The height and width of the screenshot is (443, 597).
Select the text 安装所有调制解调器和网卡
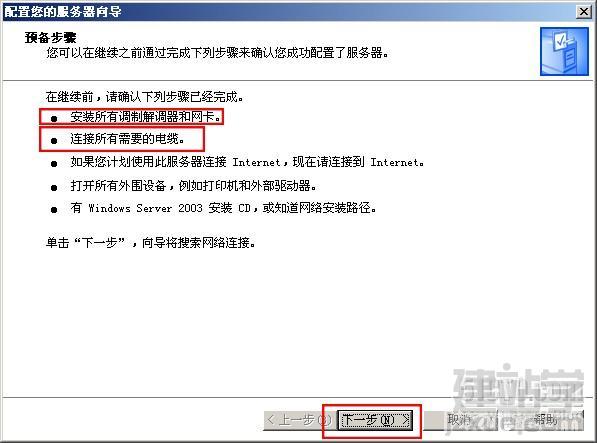pyautogui.click(x=146, y=116)
